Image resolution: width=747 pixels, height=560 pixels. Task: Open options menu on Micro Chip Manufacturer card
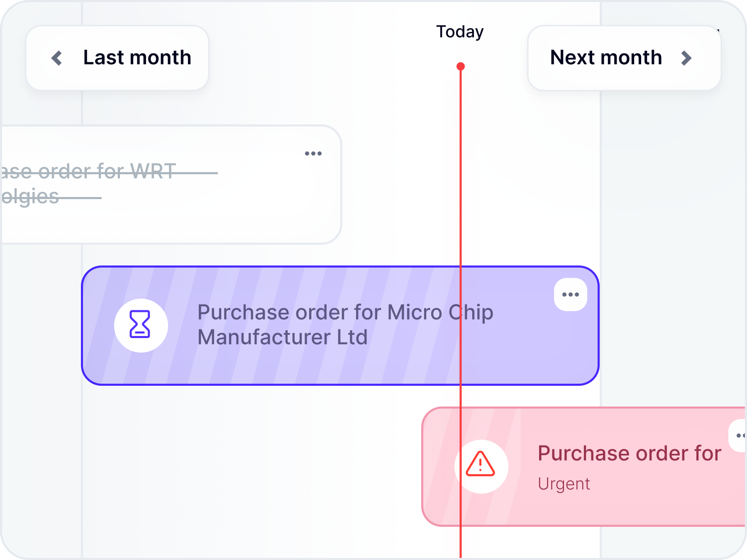coord(571,295)
